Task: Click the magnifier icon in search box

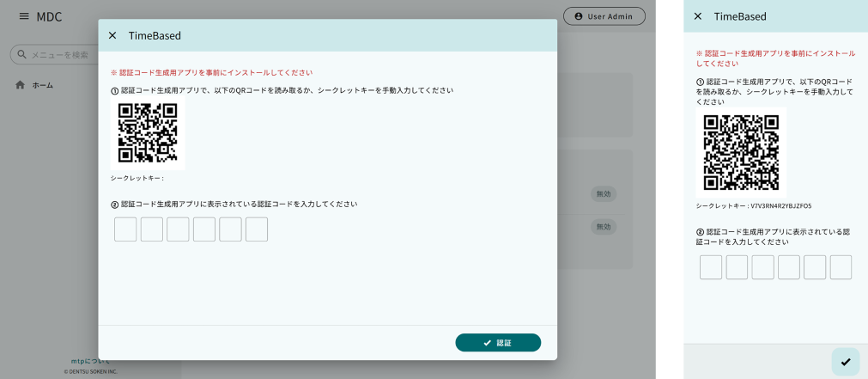Action: [22, 54]
